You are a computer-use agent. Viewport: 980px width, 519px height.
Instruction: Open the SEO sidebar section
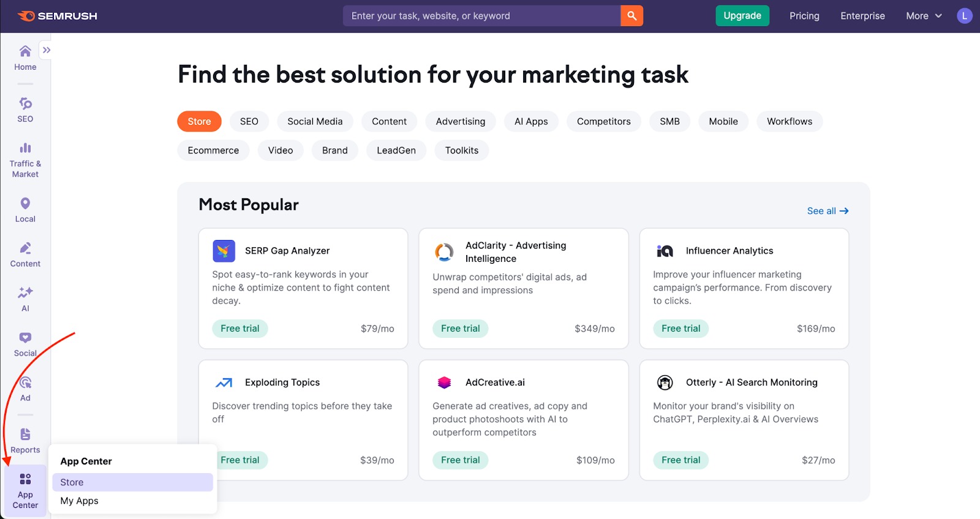coord(25,110)
